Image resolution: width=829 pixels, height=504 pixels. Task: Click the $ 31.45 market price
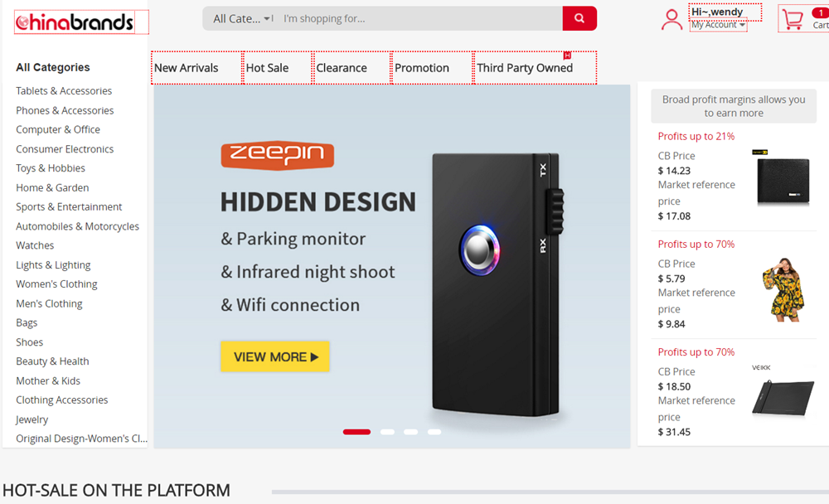[x=674, y=432]
